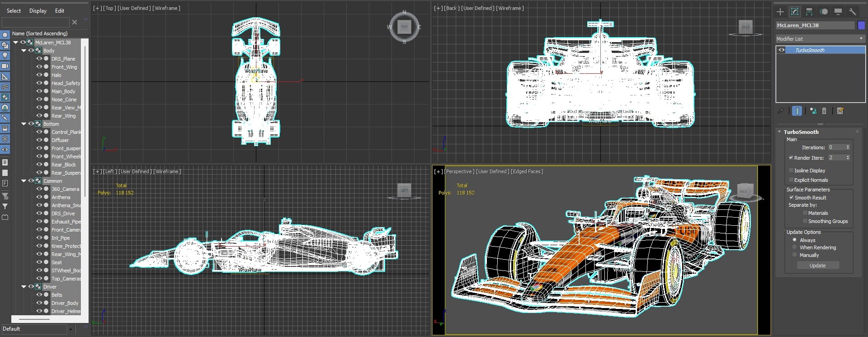Enable the Isoline Display checkbox
Image resolution: width=868 pixels, height=337 pixels.
click(791, 171)
